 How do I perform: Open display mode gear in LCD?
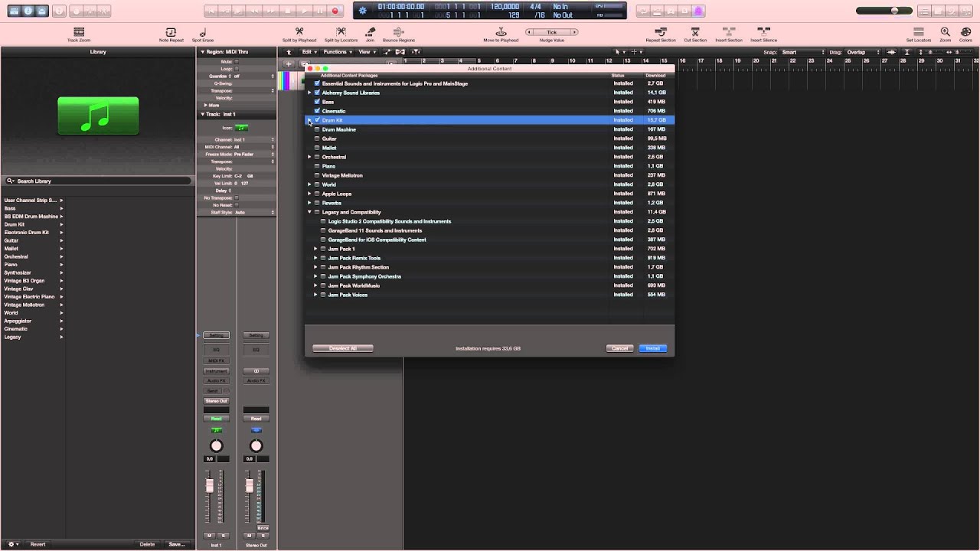pyautogui.click(x=363, y=11)
